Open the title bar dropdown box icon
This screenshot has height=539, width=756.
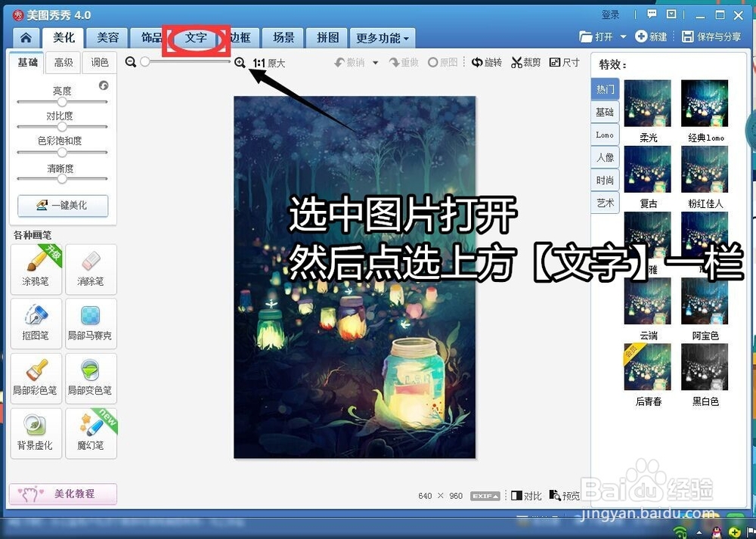tap(671, 14)
